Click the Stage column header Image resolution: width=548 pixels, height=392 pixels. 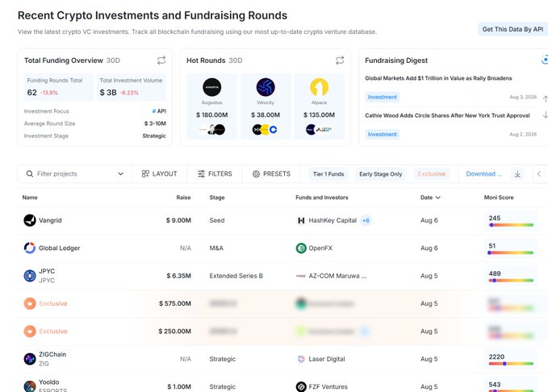click(217, 198)
